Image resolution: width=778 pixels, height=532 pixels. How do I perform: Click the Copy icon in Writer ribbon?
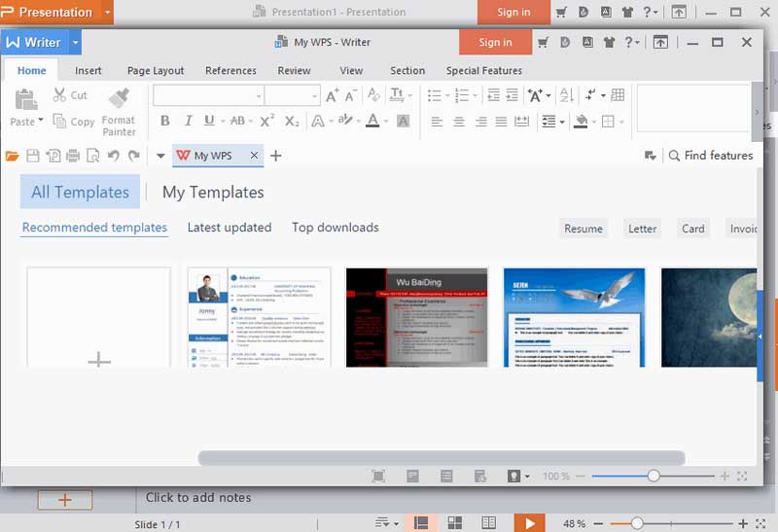tap(59, 122)
